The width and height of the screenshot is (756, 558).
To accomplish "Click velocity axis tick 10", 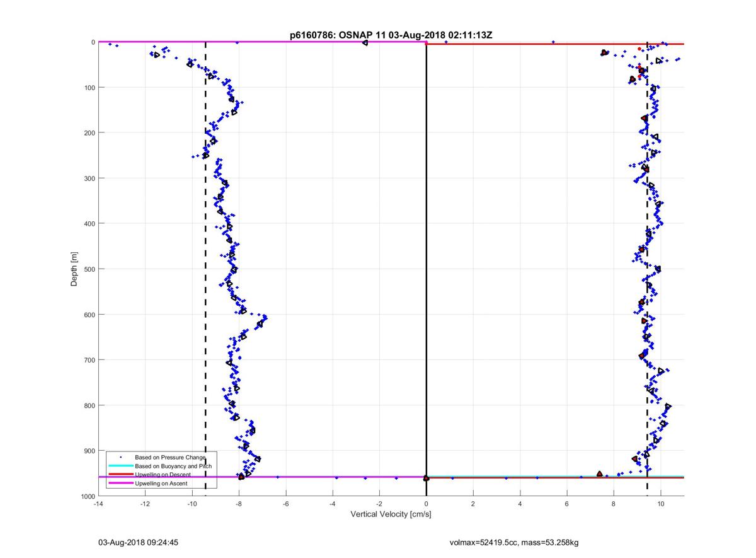I will (x=660, y=504).
